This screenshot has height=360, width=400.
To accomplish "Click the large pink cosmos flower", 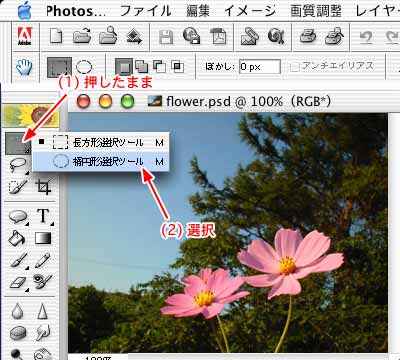I will pyautogui.click(x=290, y=262).
